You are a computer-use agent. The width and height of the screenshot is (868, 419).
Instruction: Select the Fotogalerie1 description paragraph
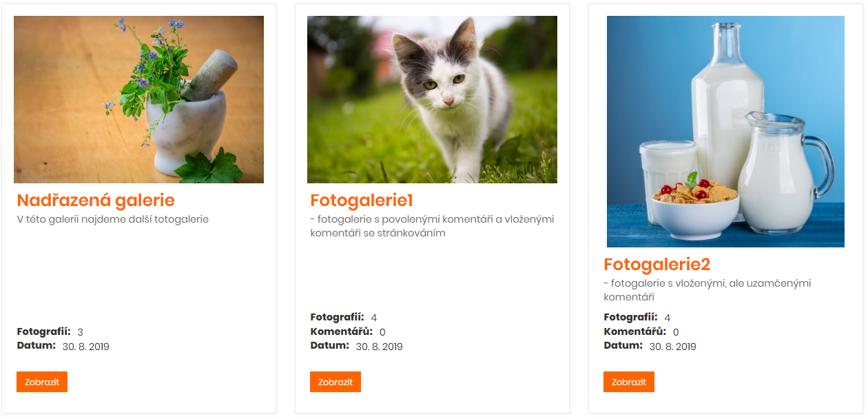click(x=432, y=226)
